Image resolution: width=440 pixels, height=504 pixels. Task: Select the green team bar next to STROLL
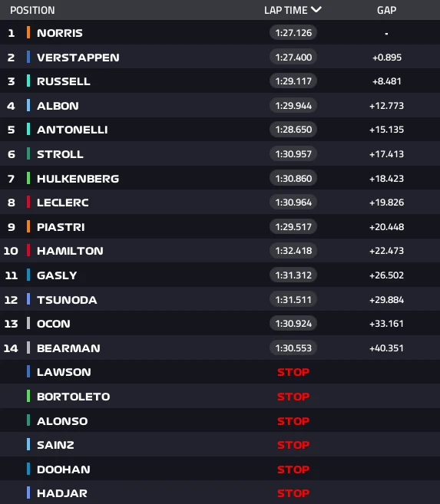tap(28, 153)
